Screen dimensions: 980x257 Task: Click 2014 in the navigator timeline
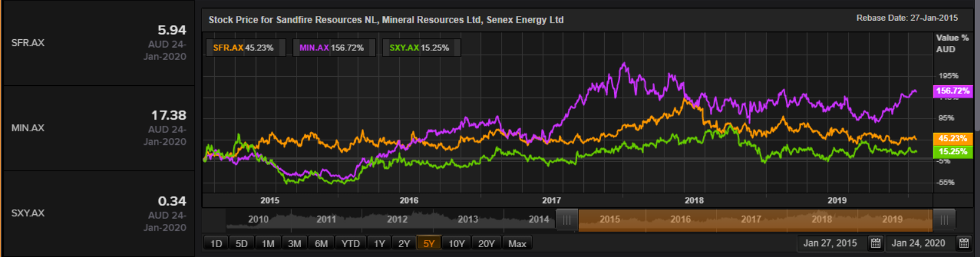tap(539, 219)
